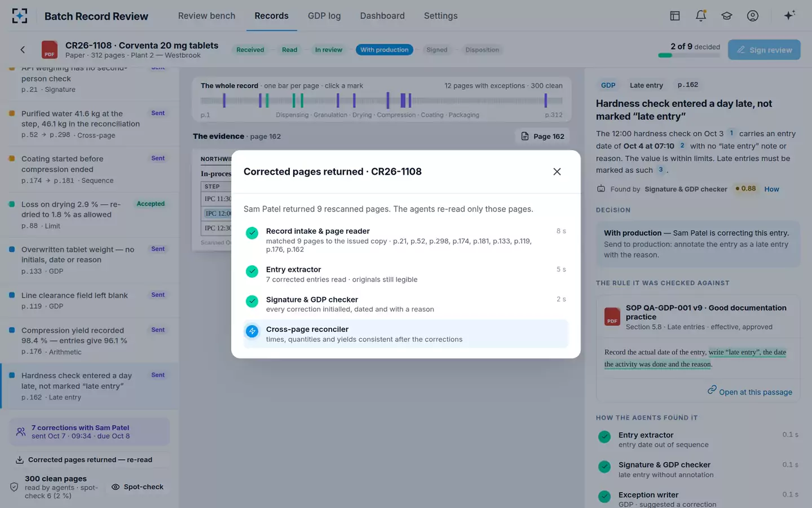812x508 pixels.
Task: Click the people icon in corrections card
Action: pos(21,432)
